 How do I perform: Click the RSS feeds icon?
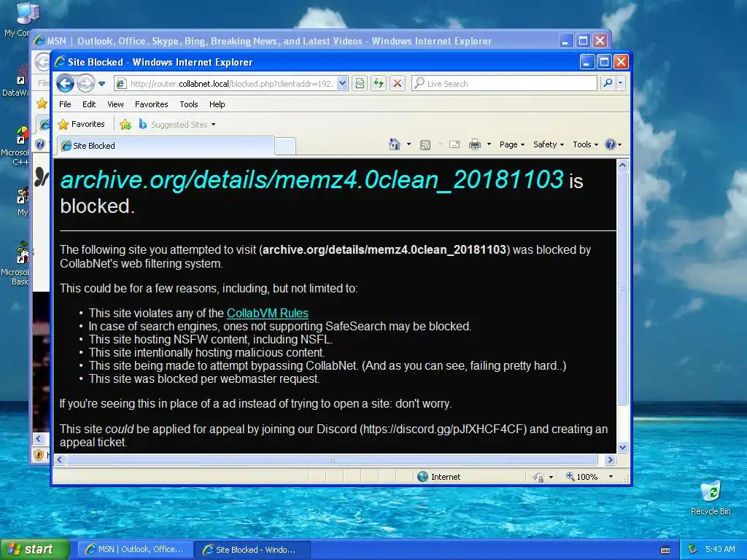[x=425, y=145]
